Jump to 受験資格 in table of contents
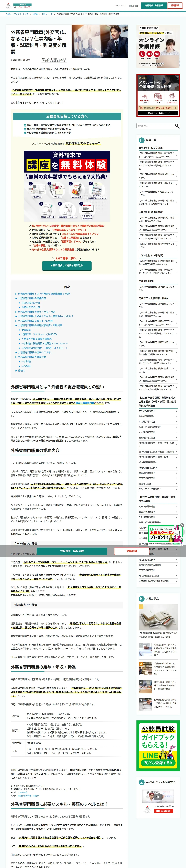The image size is (186, 868). [x=26, y=330]
